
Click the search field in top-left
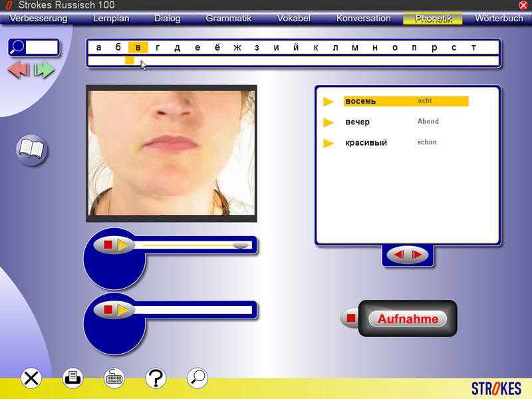coord(41,47)
